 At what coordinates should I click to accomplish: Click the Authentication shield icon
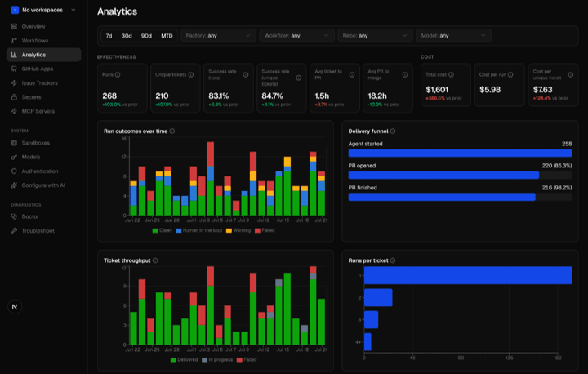click(14, 171)
